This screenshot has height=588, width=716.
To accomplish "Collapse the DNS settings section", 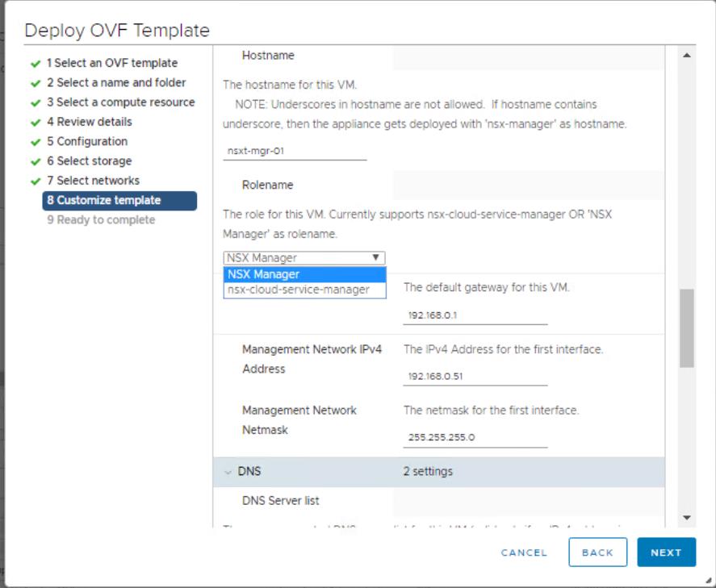I will (228, 472).
